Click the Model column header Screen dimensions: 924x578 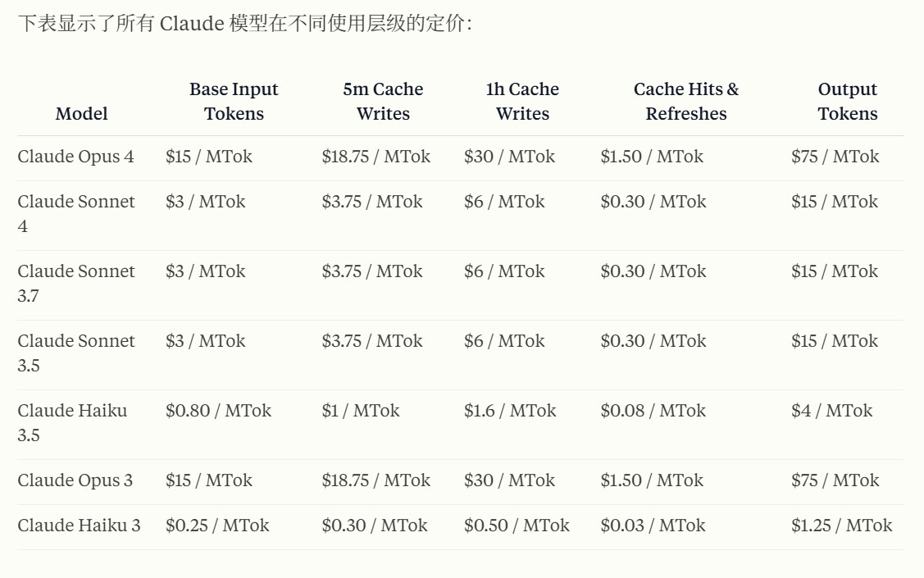81,114
